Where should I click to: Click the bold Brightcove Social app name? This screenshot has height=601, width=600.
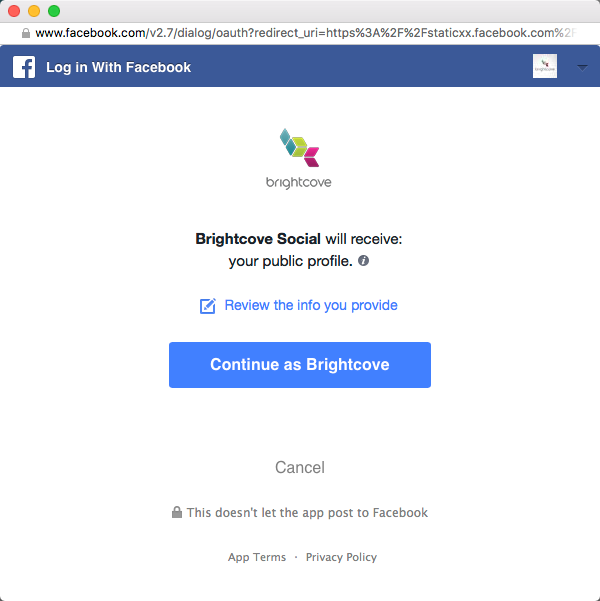(258, 239)
